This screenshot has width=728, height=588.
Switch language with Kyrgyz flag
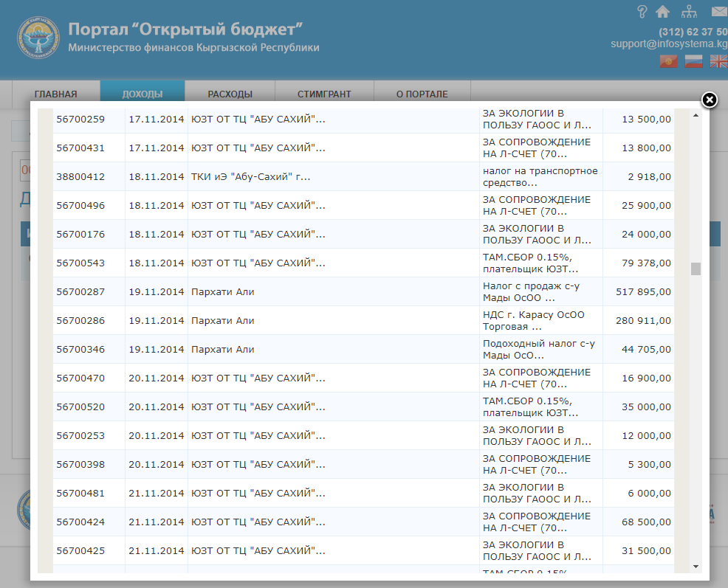coord(669,62)
